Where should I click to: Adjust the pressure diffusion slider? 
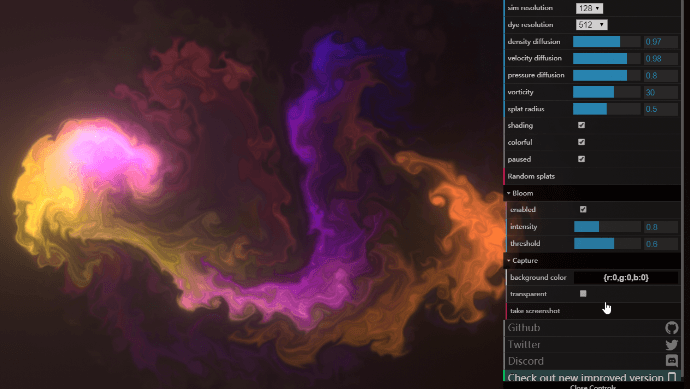click(606, 75)
